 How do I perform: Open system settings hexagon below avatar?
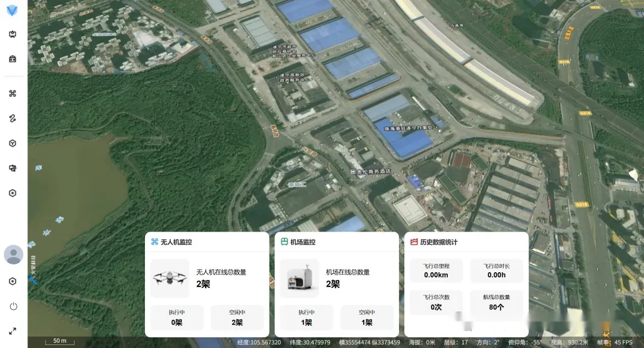[x=13, y=281]
